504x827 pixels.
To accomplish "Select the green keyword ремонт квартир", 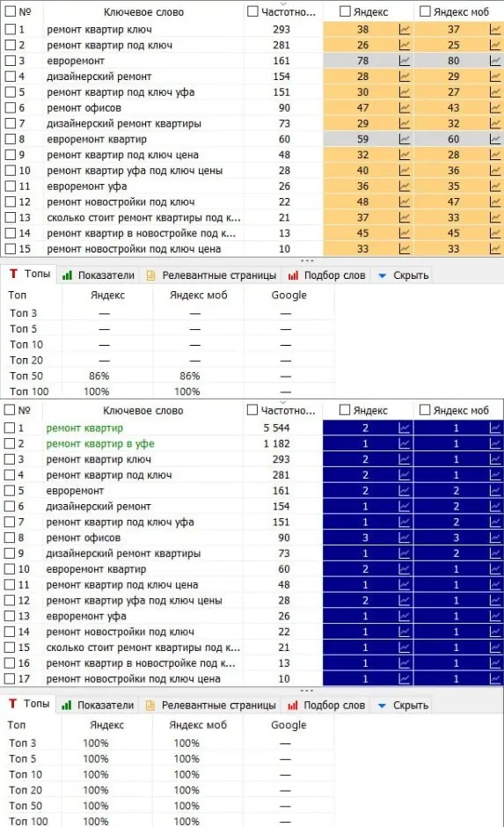I will point(84,428).
